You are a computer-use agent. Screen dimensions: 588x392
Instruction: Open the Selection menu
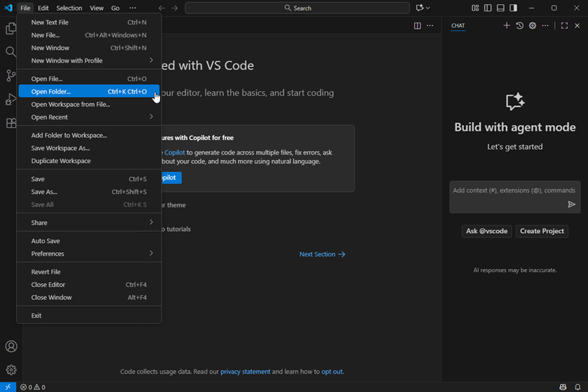pyautogui.click(x=69, y=8)
